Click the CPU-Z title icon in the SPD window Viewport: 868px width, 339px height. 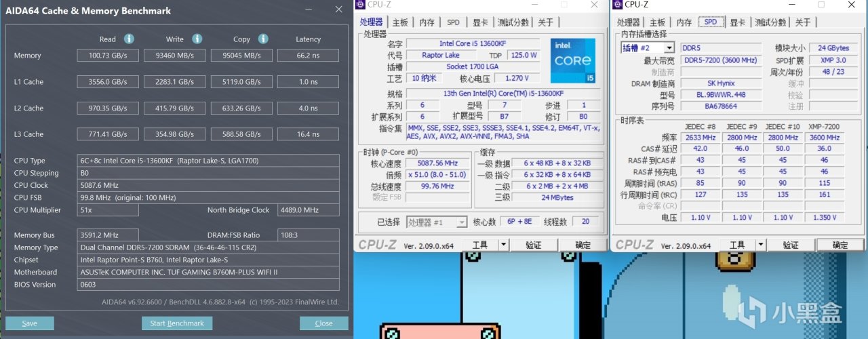tap(618, 5)
